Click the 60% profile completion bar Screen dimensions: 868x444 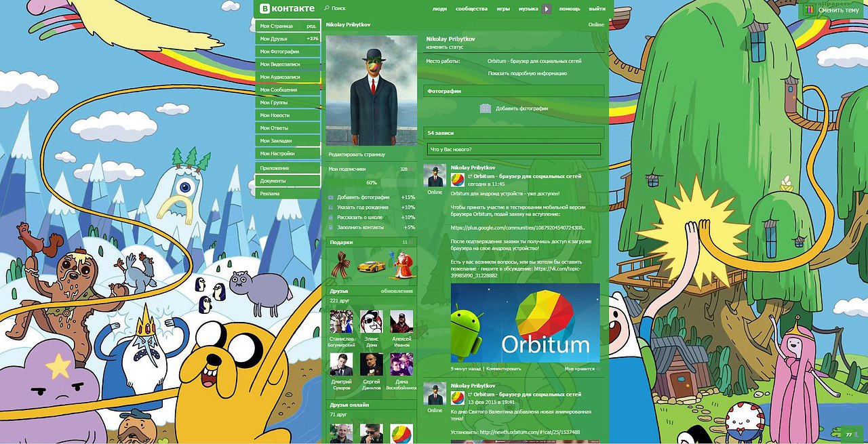372,182
